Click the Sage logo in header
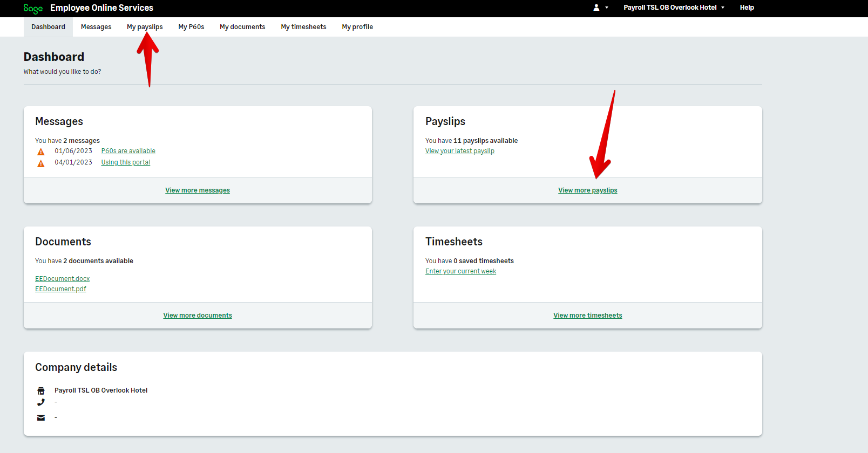Viewport: 868px width, 453px height. coord(33,9)
